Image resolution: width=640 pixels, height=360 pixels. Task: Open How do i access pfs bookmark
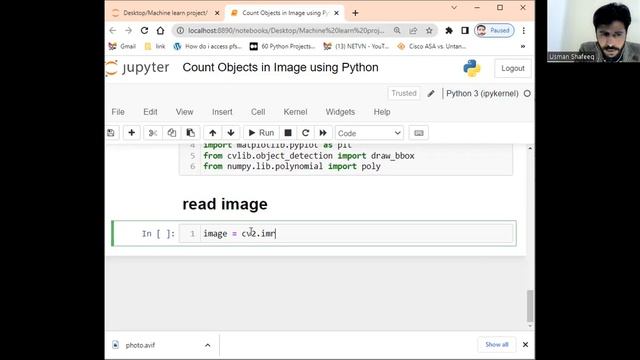coord(207,47)
